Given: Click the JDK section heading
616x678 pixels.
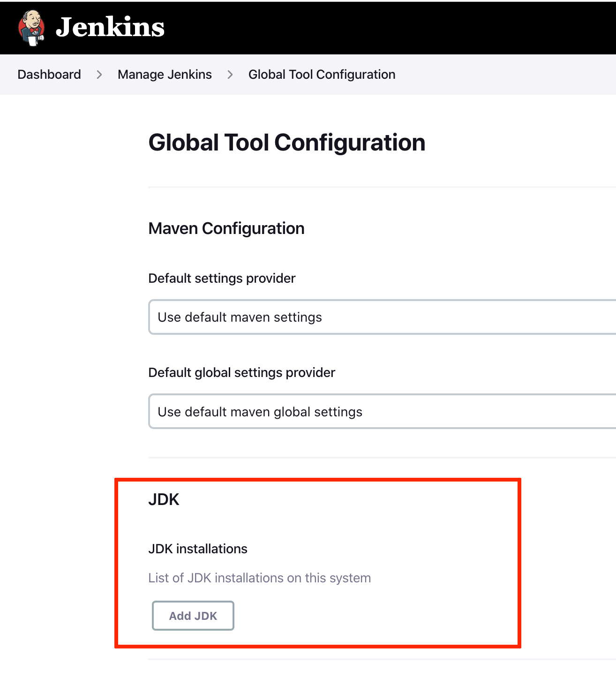Looking at the screenshot, I should (164, 499).
